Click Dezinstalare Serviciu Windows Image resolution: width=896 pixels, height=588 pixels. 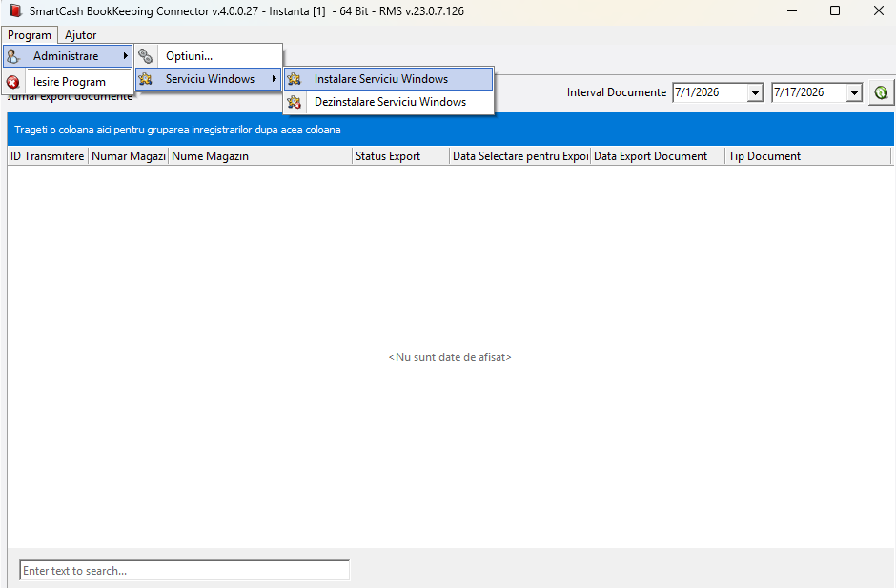point(389,102)
